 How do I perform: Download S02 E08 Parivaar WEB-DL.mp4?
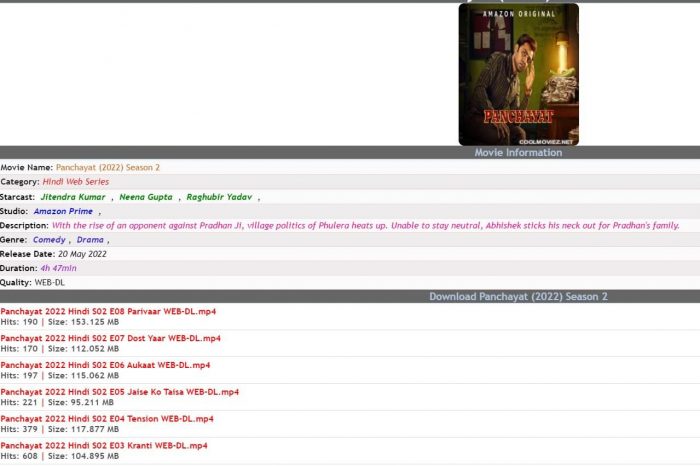click(x=108, y=312)
